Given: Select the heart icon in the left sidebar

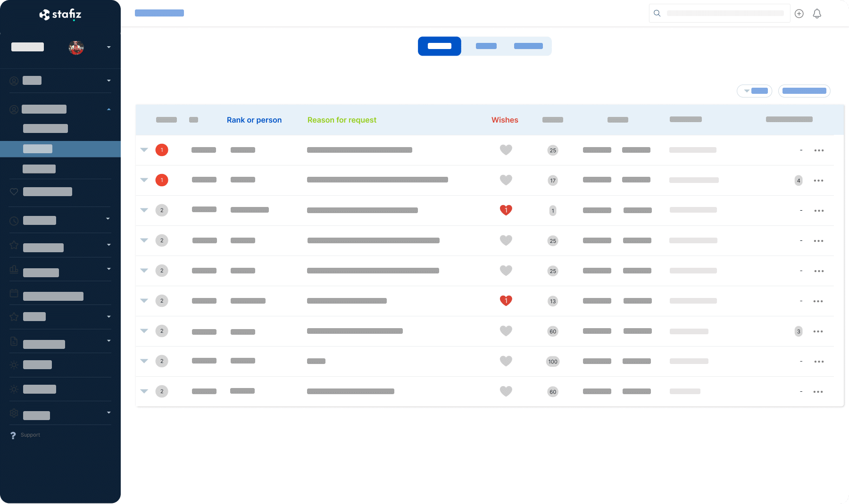Looking at the screenshot, I should [x=14, y=191].
